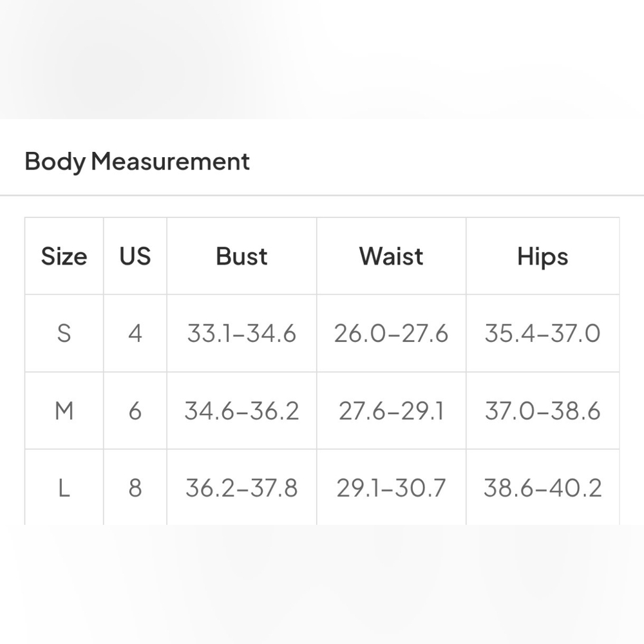Click hips value 35.4–37.0
Image resolution: width=644 pixels, height=644 pixels.
coord(542,333)
